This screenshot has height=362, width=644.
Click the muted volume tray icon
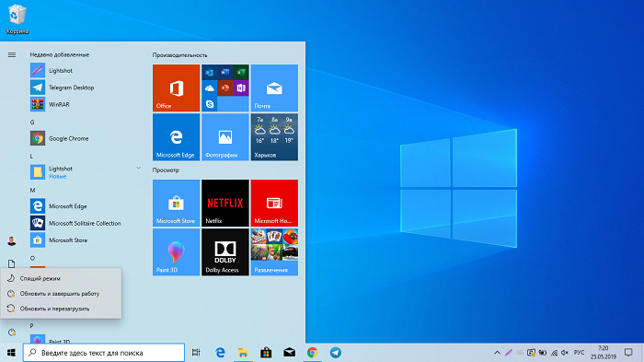(565, 353)
